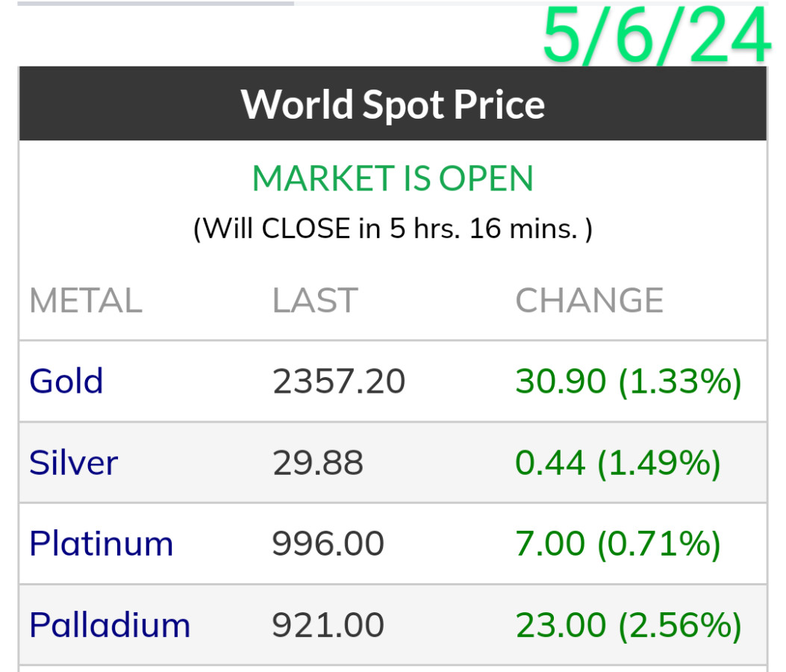Click the METAL column header

pyautogui.click(x=85, y=301)
